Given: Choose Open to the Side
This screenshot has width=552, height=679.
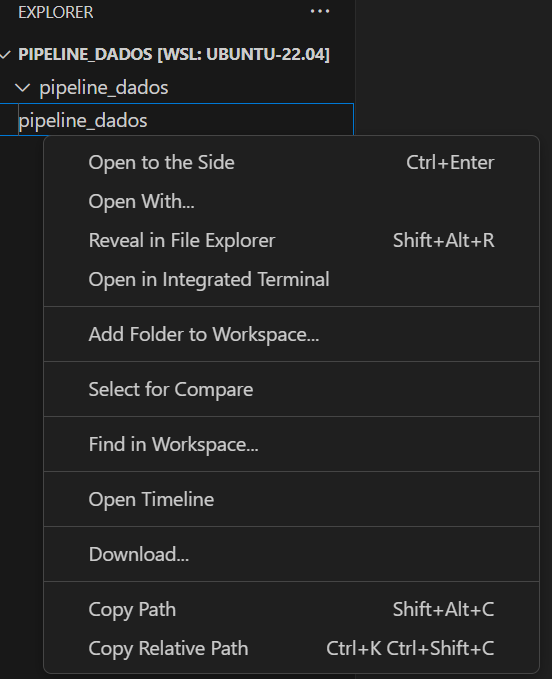Looking at the screenshot, I should 161,163.
